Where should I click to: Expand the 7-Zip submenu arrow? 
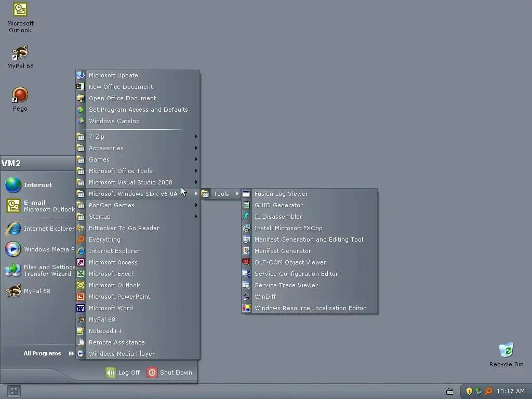(196, 137)
